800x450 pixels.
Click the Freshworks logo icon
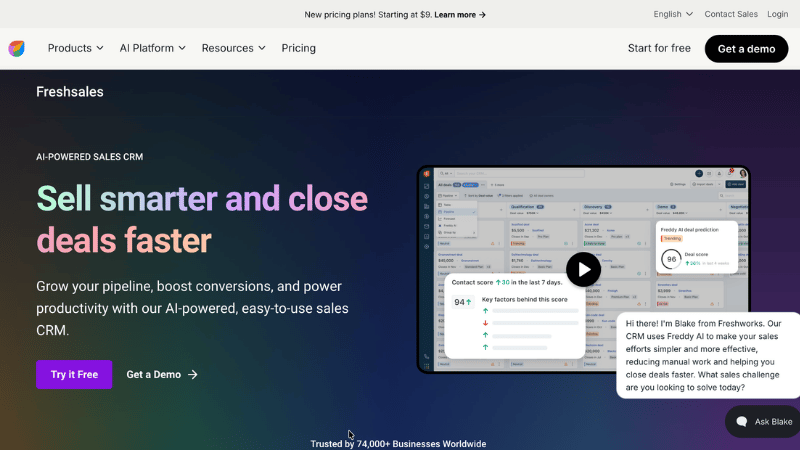[x=16, y=48]
